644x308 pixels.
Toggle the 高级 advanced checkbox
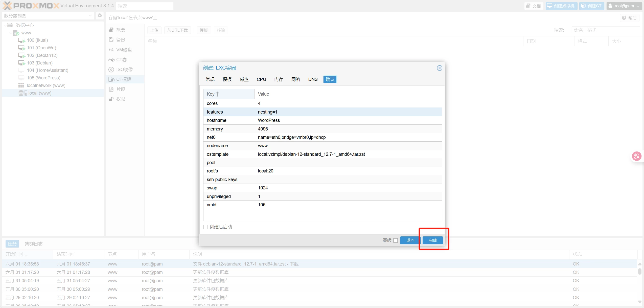[396, 240]
